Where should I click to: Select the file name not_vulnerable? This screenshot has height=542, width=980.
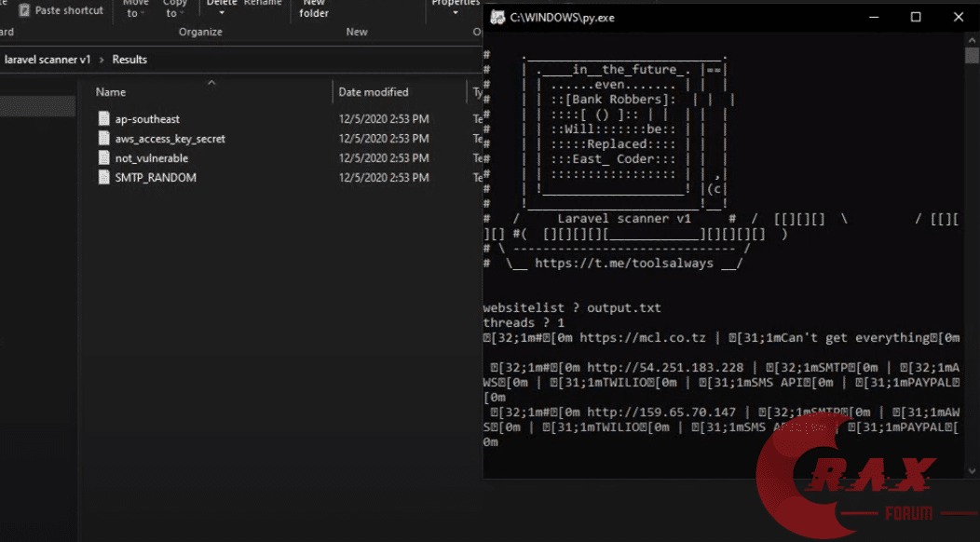(x=151, y=158)
